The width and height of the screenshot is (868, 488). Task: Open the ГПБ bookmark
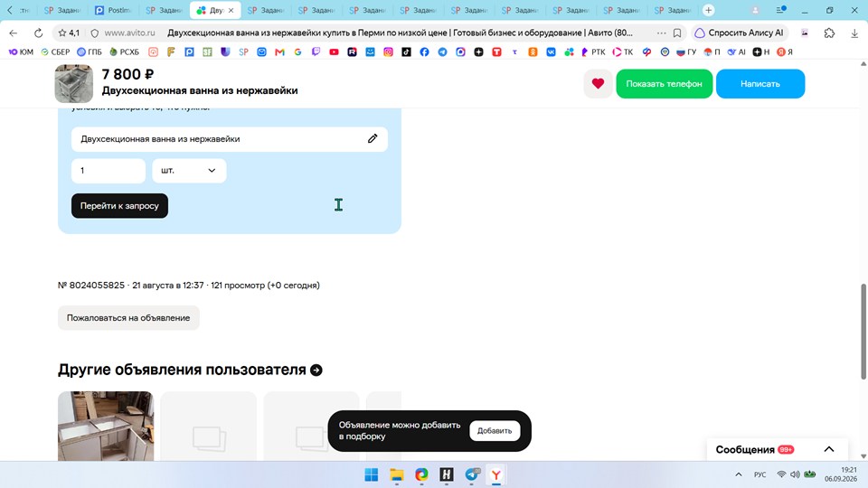[90, 52]
